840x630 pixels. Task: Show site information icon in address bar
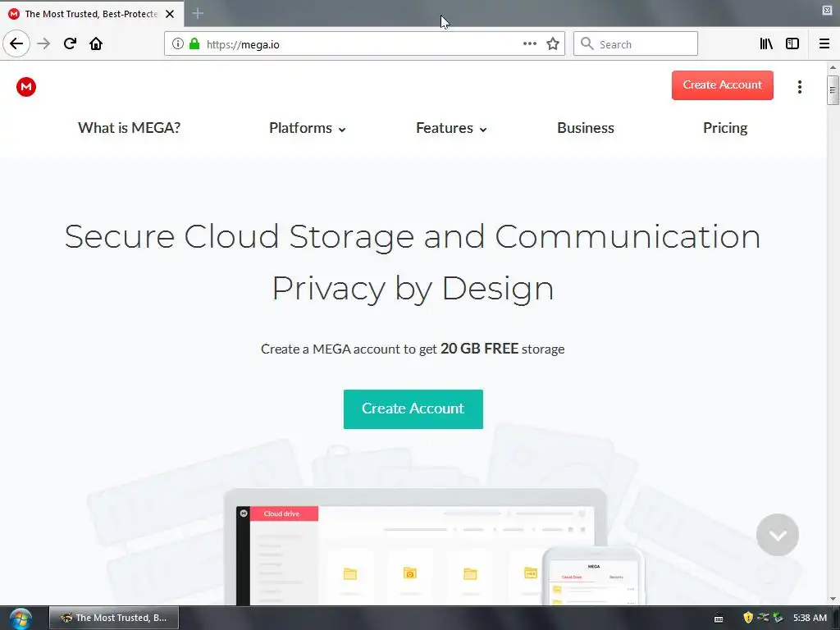(x=177, y=44)
